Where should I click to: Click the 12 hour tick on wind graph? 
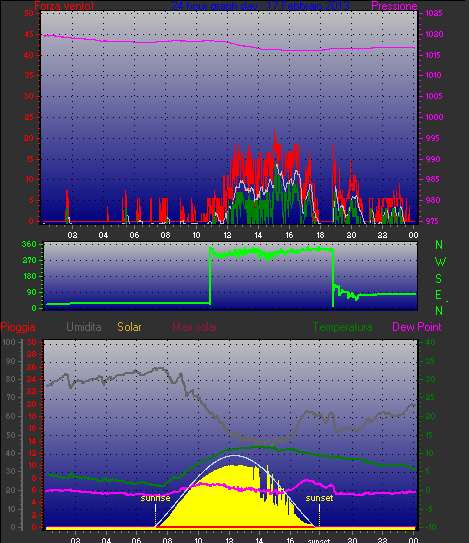227,235
